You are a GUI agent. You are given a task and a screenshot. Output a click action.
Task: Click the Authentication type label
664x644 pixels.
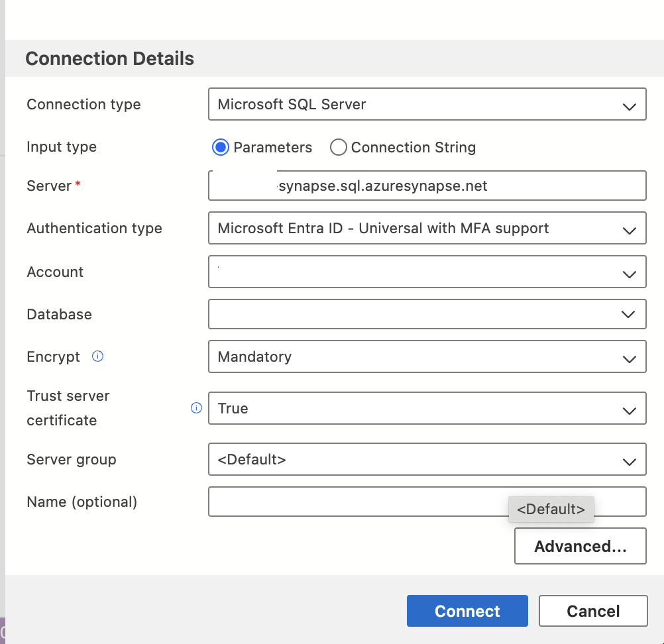(95, 229)
